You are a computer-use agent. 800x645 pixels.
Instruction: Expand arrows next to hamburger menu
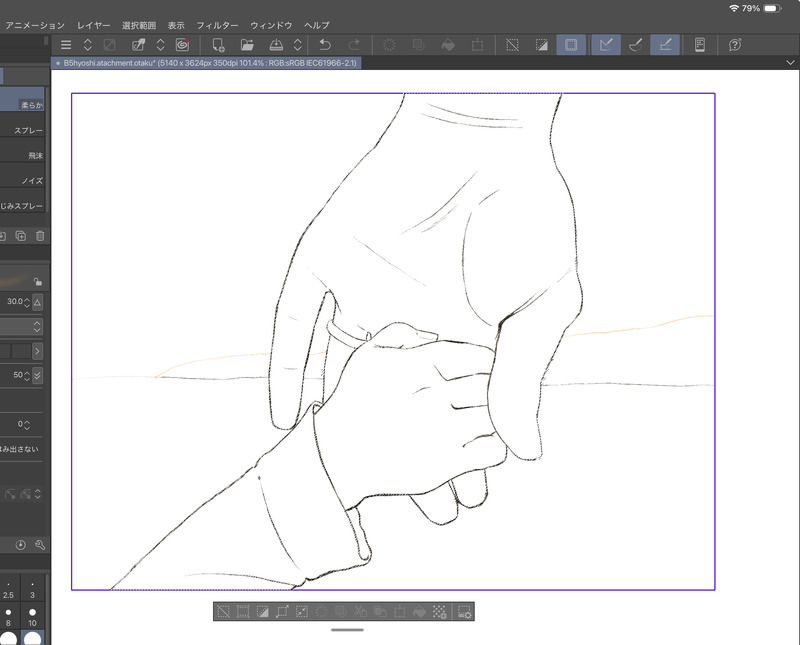pos(88,45)
